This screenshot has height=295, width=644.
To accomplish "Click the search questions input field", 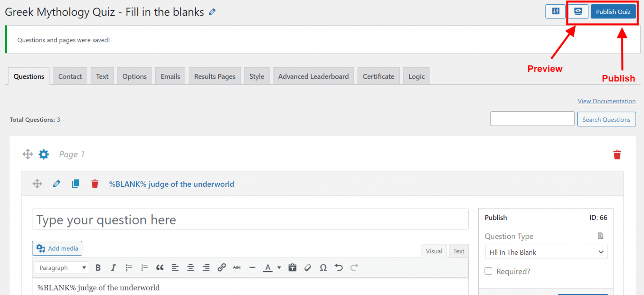I will [x=532, y=119].
